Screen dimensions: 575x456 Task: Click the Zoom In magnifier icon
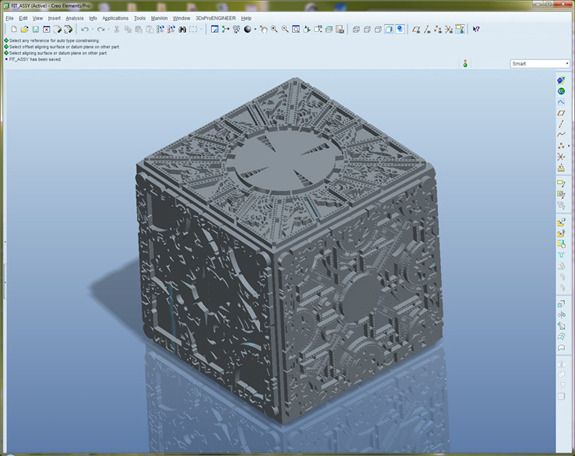274,29
